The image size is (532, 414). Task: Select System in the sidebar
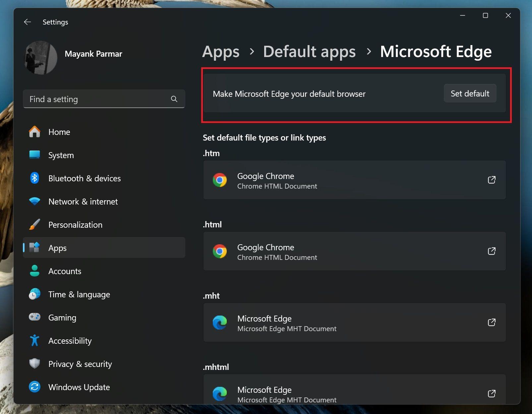61,155
